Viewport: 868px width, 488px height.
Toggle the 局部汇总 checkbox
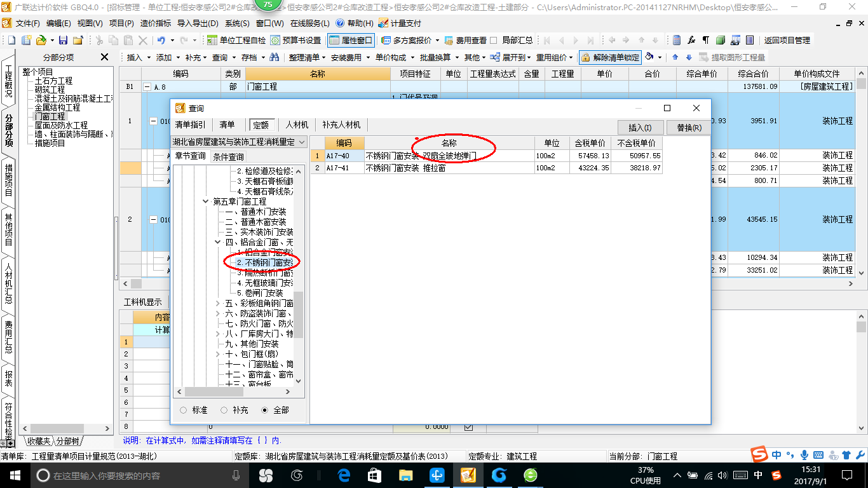tap(494, 40)
